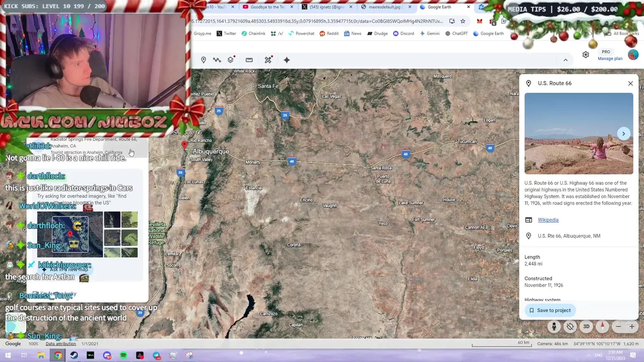Open Data attribution link

[60, 344]
